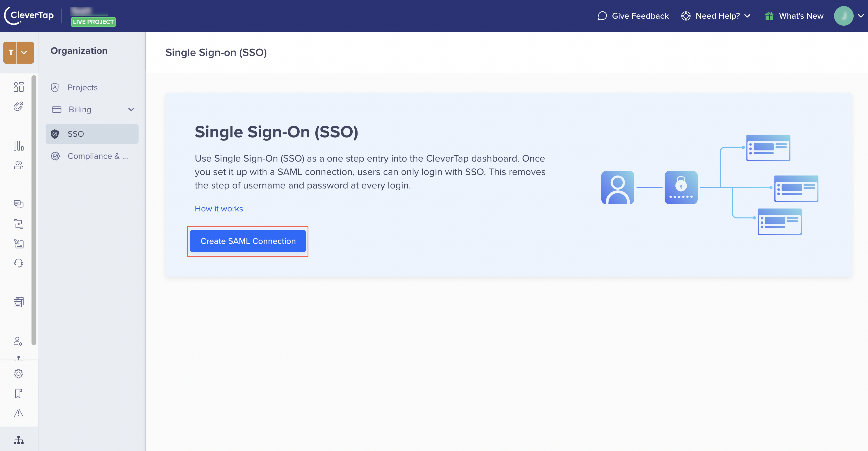Open the checklist experiment icon in sidebar

pos(19,243)
